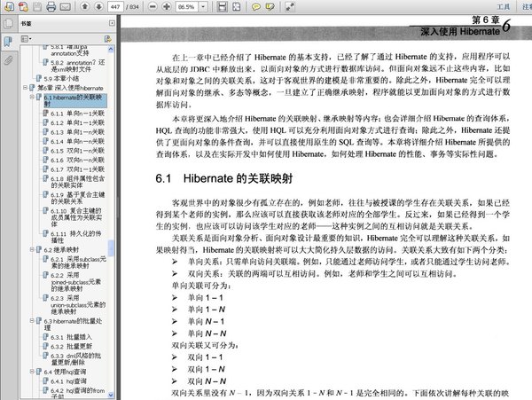532x400 pixels.
Task: Open the attachments paperclip panel icon
Action: (x=8, y=60)
